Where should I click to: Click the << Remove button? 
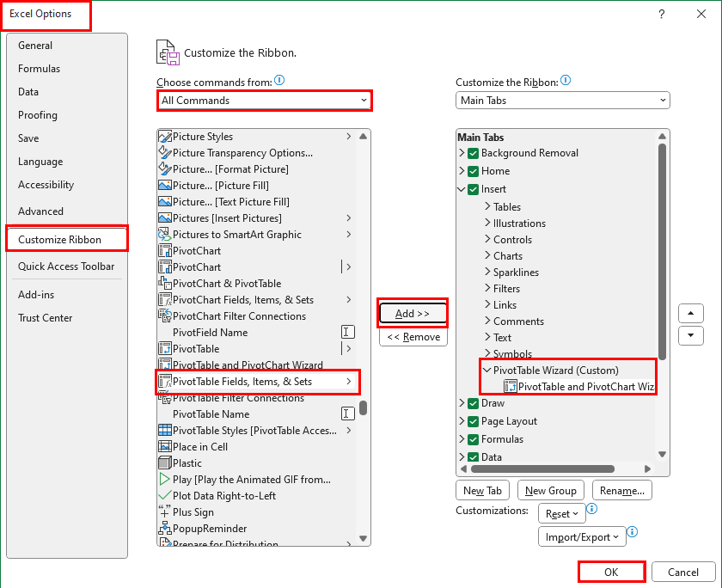tap(413, 337)
